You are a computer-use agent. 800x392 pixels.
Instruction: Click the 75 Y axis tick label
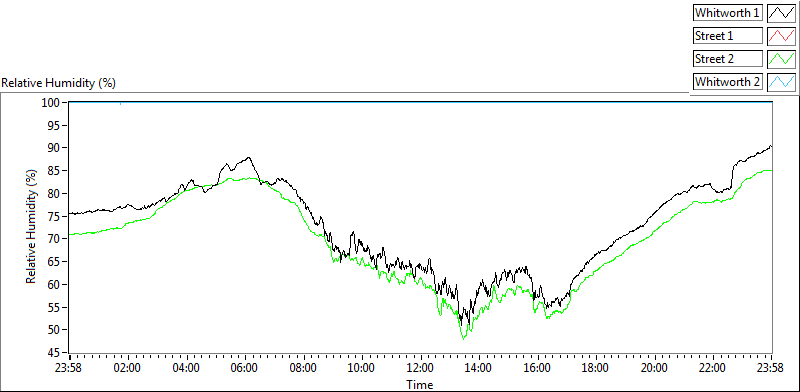click(54, 216)
